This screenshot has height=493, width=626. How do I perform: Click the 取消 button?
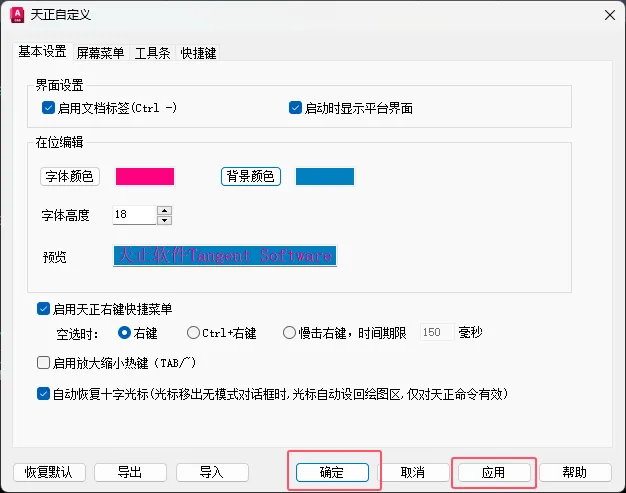pyautogui.click(x=413, y=473)
